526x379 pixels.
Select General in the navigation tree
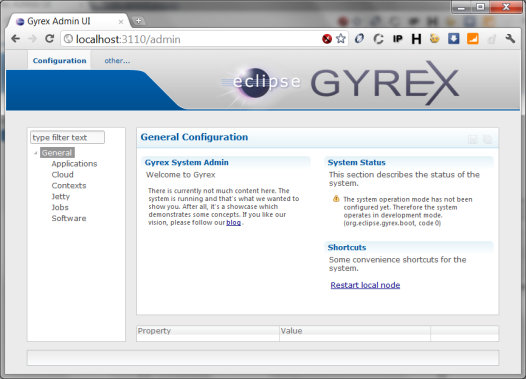coord(57,153)
